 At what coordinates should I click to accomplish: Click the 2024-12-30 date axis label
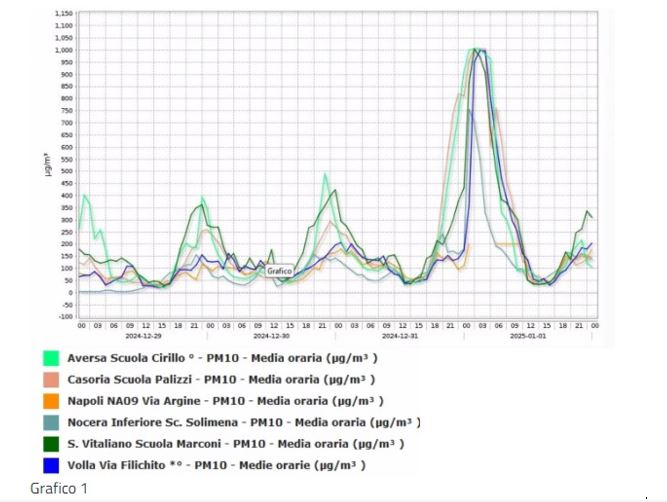271,336
